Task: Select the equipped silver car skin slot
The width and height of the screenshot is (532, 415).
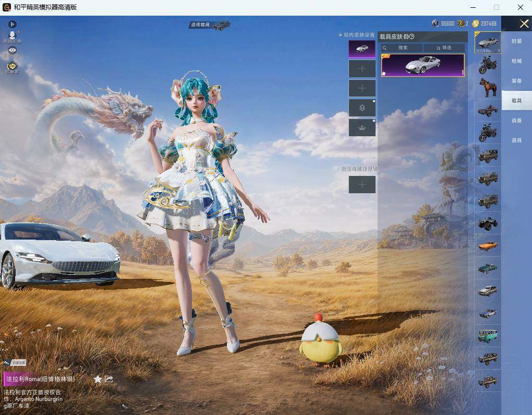Action: pos(362,49)
